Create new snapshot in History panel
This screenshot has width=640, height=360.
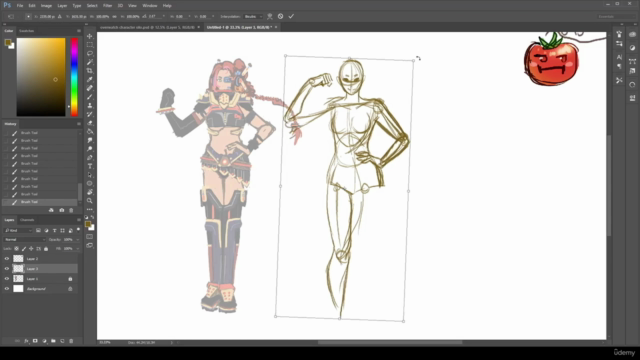click(61, 210)
